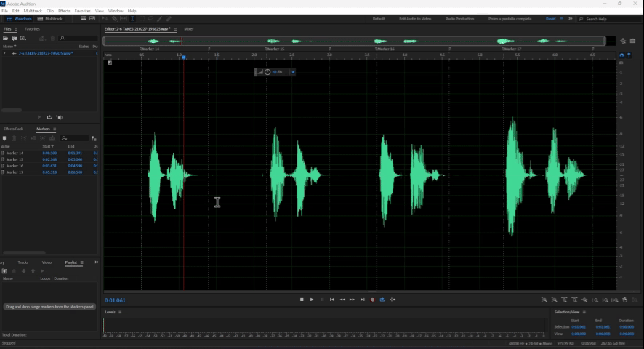The height and width of the screenshot is (349, 644).
Task: Click the Search Help input field
Action: pos(609,19)
